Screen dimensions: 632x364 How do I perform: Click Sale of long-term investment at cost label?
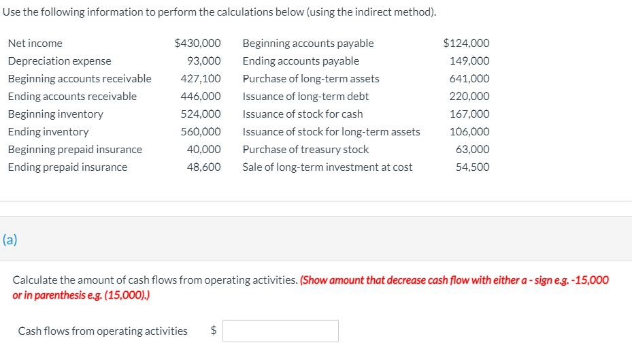tap(327, 167)
